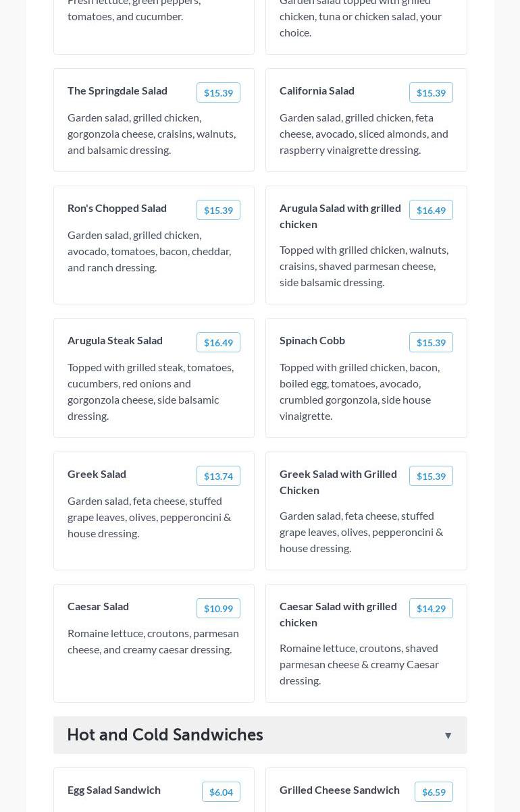This screenshot has height=812, width=520.
Task: Select Caesar Salad $10.99 price button
Action: [x=218, y=609]
